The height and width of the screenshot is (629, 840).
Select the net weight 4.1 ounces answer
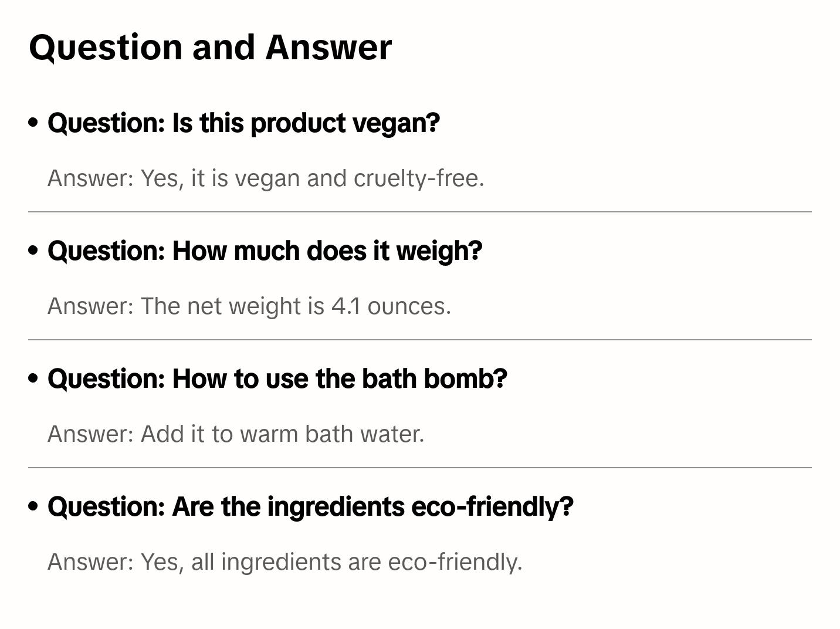pyautogui.click(x=249, y=306)
